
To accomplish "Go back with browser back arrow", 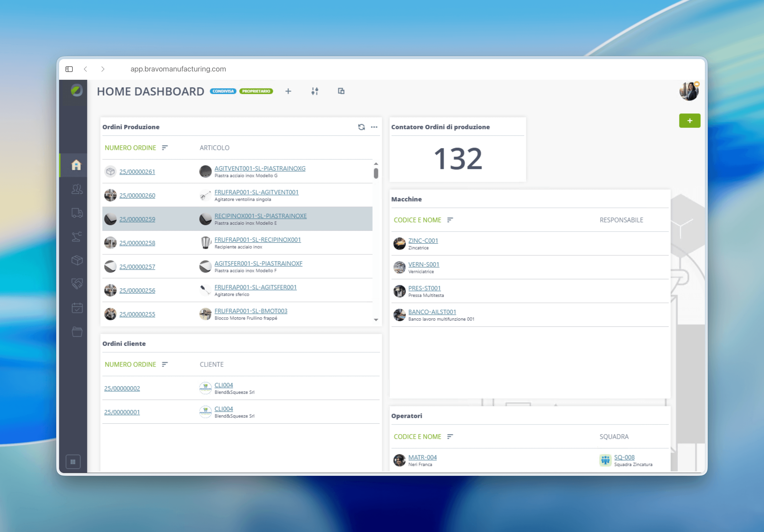I will 86,69.
